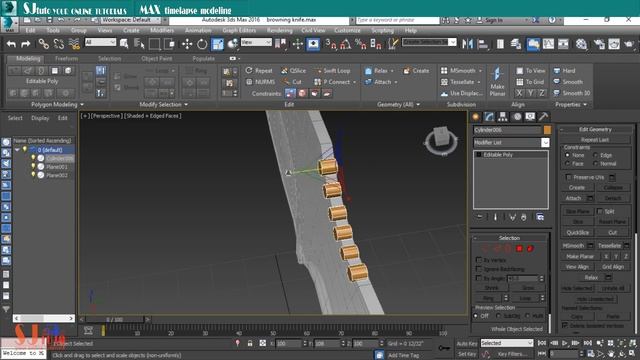The width and height of the screenshot is (640, 360).
Task: Enable the By Vertex checkbox
Action: click(479, 260)
